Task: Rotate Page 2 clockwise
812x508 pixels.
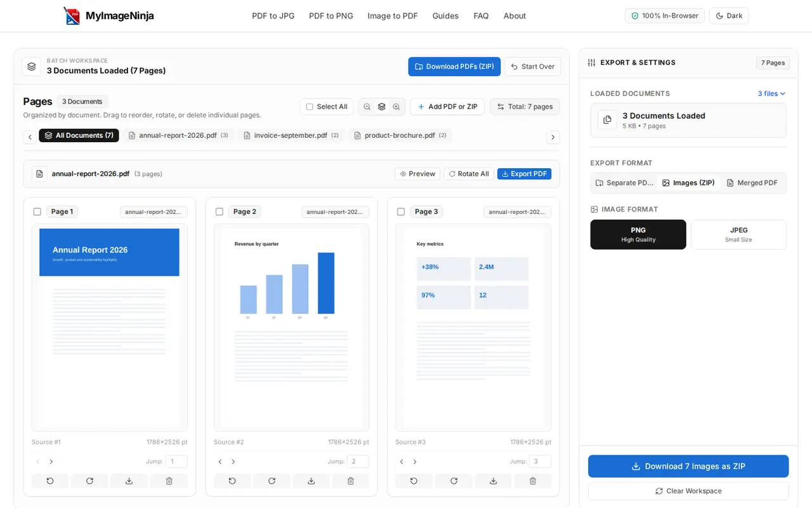Action: [272, 481]
